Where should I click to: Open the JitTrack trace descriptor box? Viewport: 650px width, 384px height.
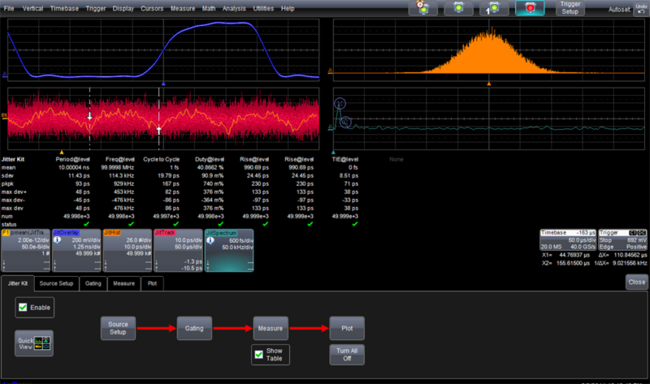(x=178, y=250)
